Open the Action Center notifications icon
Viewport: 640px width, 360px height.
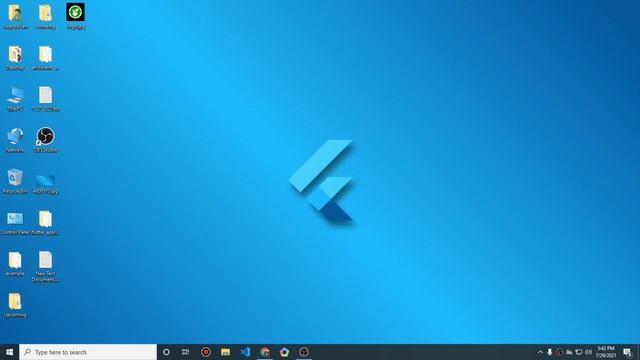point(627,352)
